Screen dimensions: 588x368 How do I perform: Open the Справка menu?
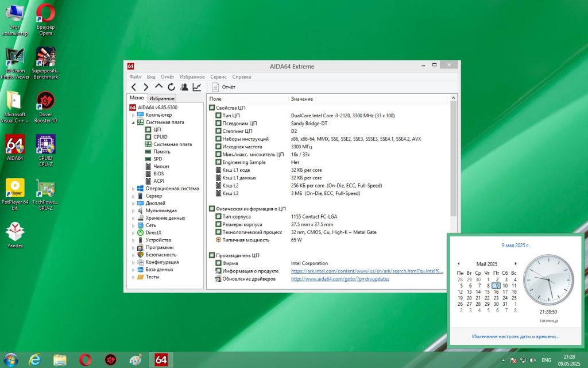point(242,76)
